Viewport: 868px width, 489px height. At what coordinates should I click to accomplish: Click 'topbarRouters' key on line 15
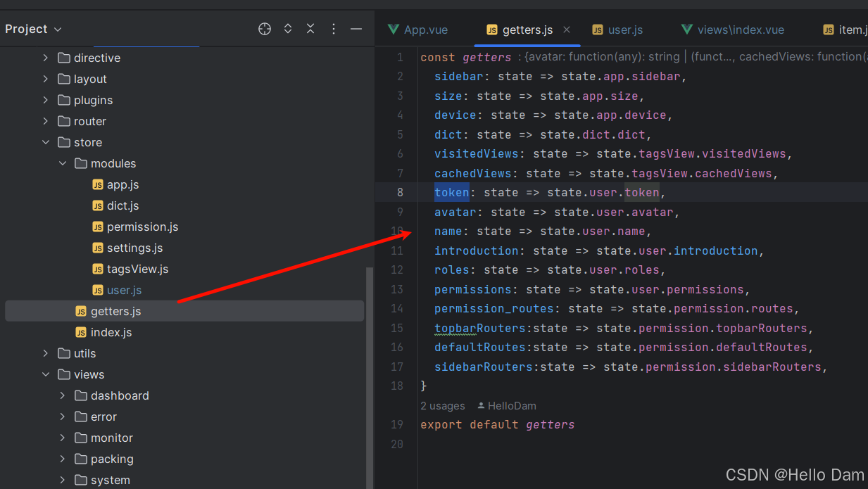(480, 328)
